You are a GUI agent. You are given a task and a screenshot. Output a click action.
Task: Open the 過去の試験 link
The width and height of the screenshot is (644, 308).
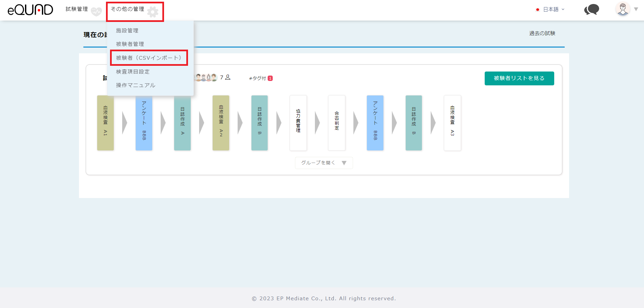(542, 33)
